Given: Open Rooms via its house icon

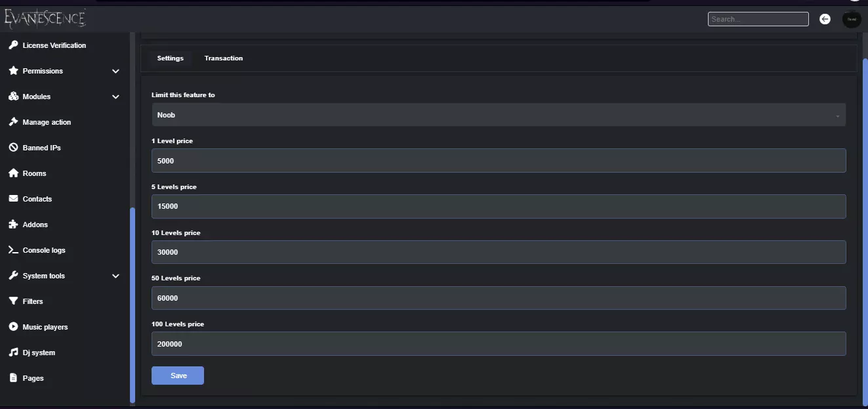Looking at the screenshot, I should tap(13, 173).
